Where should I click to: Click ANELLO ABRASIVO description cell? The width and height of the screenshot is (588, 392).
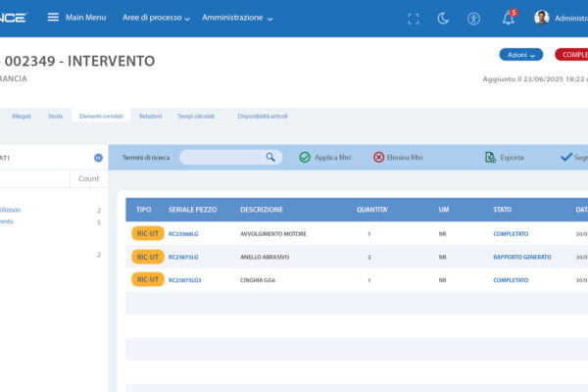click(x=265, y=257)
